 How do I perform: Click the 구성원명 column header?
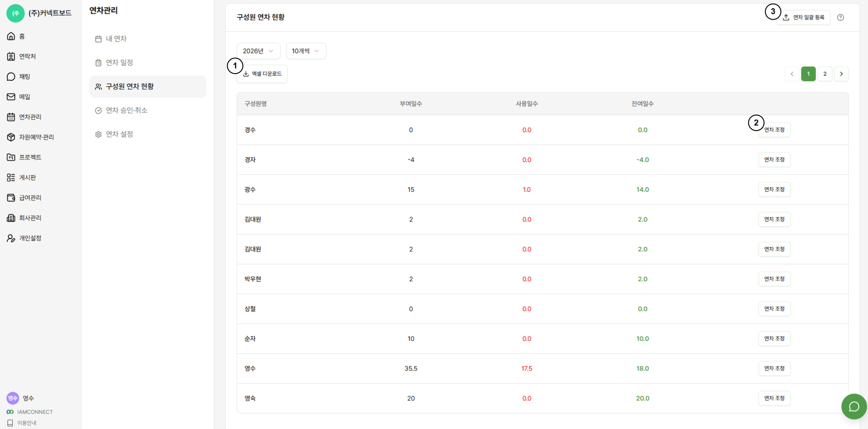[256, 104]
